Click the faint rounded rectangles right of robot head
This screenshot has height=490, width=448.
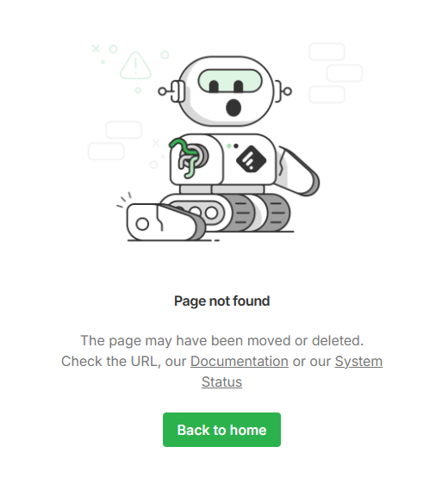[336, 73]
